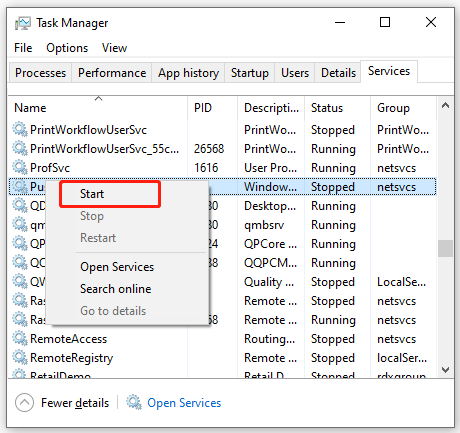The image size is (460, 433).
Task: Click the scrollbar down arrow
Action: (x=445, y=369)
